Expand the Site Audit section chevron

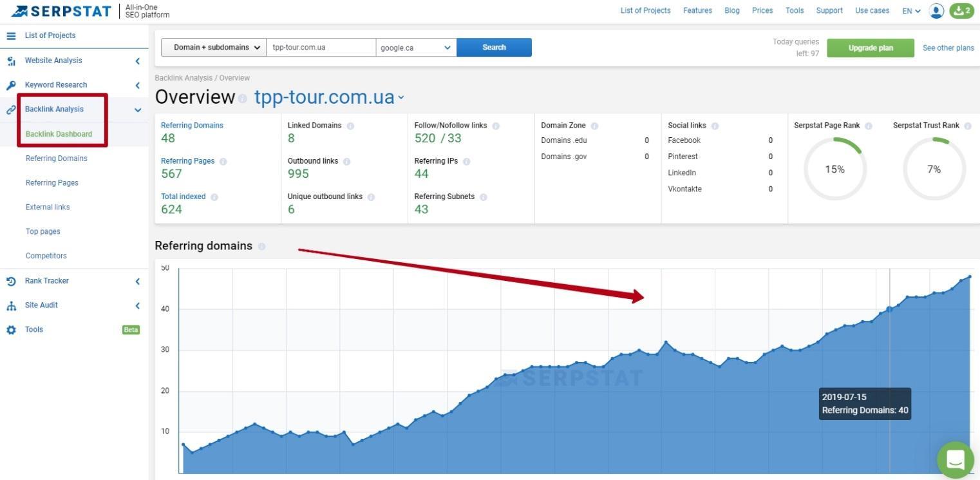tap(137, 305)
